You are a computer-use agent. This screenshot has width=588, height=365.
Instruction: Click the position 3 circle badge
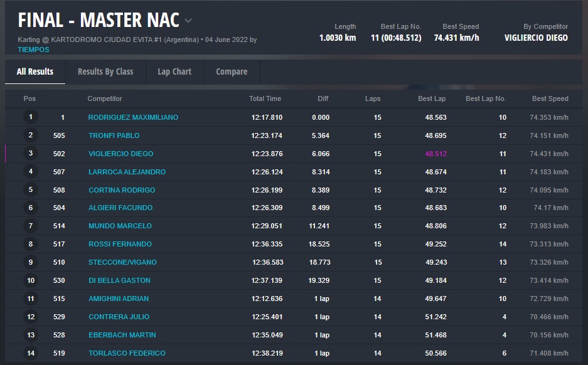31,154
